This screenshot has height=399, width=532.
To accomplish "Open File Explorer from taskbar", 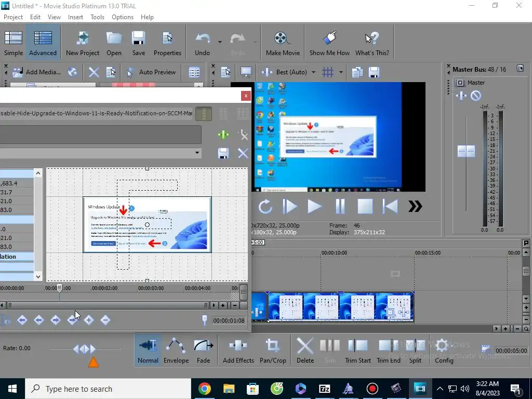I will tap(229, 389).
